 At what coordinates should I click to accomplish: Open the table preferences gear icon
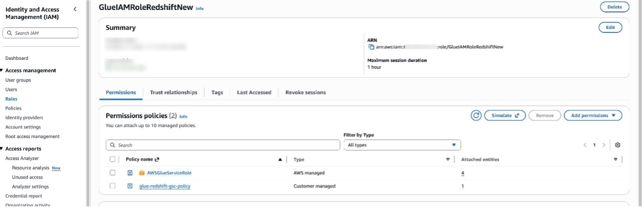pyautogui.click(x=618, y=145)
